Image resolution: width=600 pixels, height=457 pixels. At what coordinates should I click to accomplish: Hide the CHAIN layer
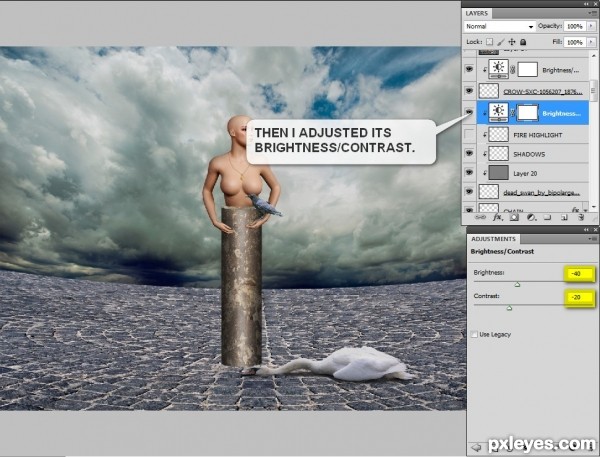(469, 209)
